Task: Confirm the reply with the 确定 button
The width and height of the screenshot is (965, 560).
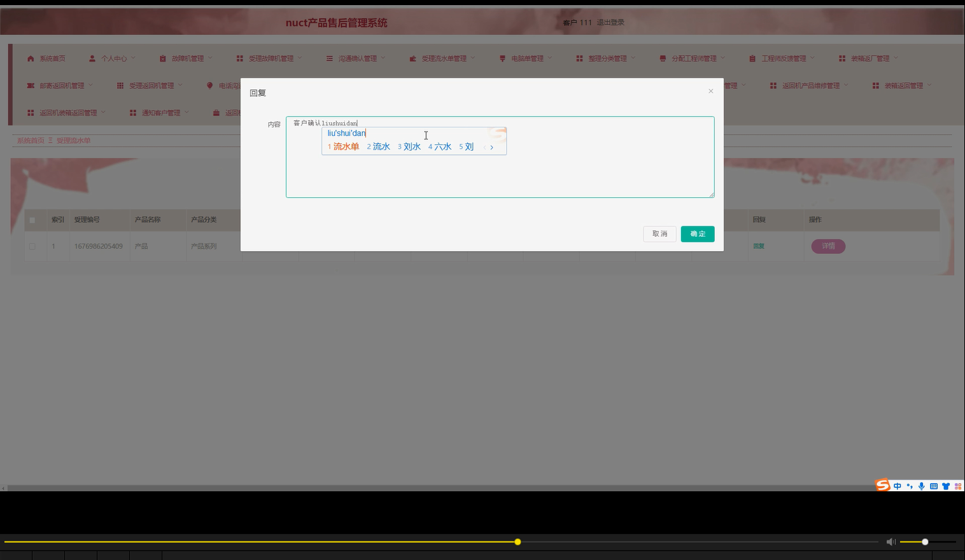Action: coord(698,234)
